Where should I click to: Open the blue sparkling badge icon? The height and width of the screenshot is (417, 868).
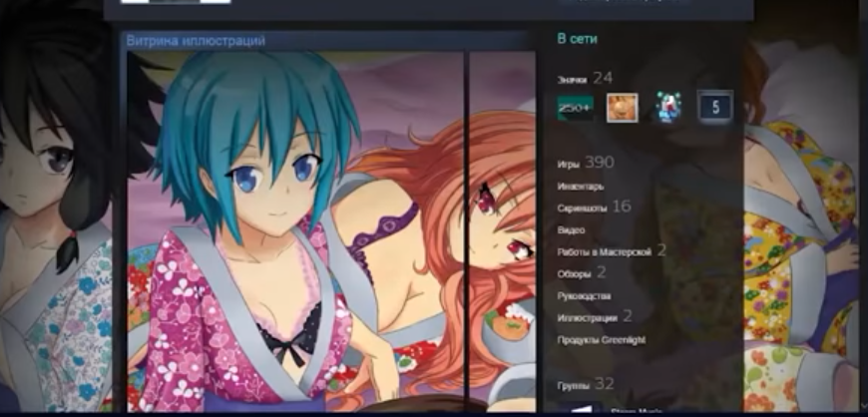pyautogui.click(x=668, y=107)
